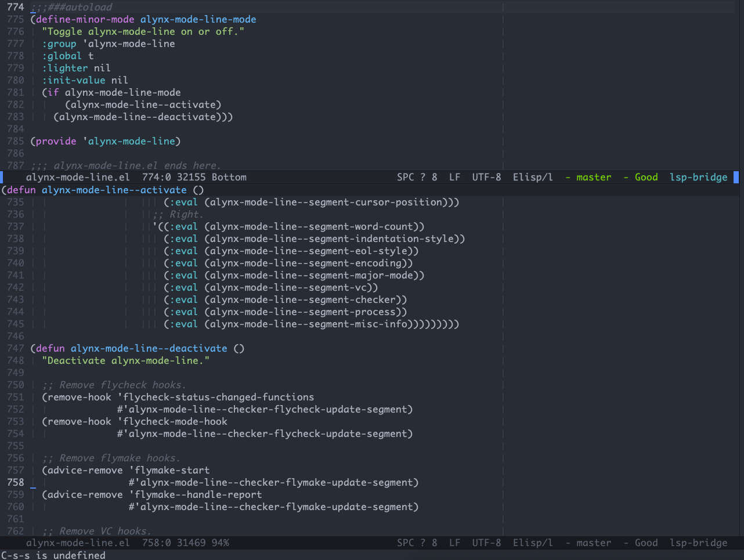Click the green master branch indicator in upper mode line
The width and height of the screenshot is (744, 560).
click(x=593, y=177)
